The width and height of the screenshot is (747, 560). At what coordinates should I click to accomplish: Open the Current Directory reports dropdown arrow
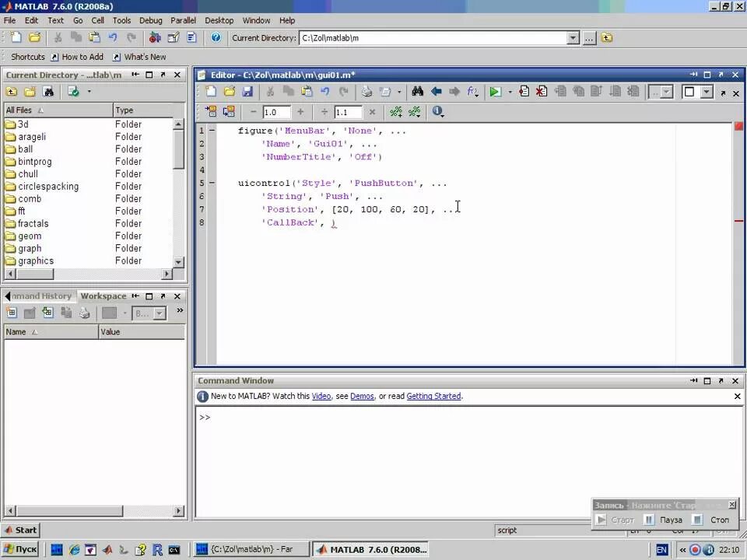pyautogui.click(x=89, y=92)
